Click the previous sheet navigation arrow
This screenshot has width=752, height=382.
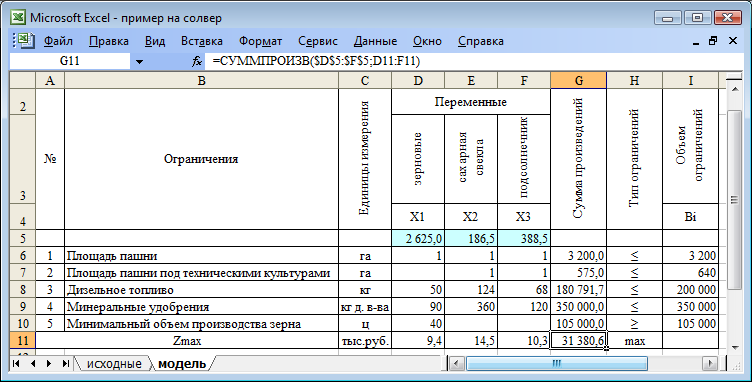33,364
